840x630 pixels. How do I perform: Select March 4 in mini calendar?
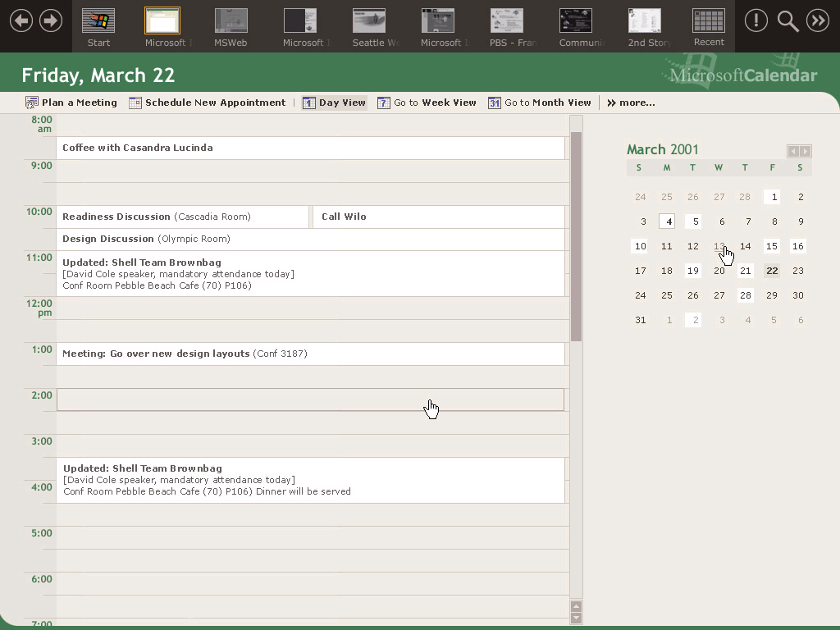[667, 221]
